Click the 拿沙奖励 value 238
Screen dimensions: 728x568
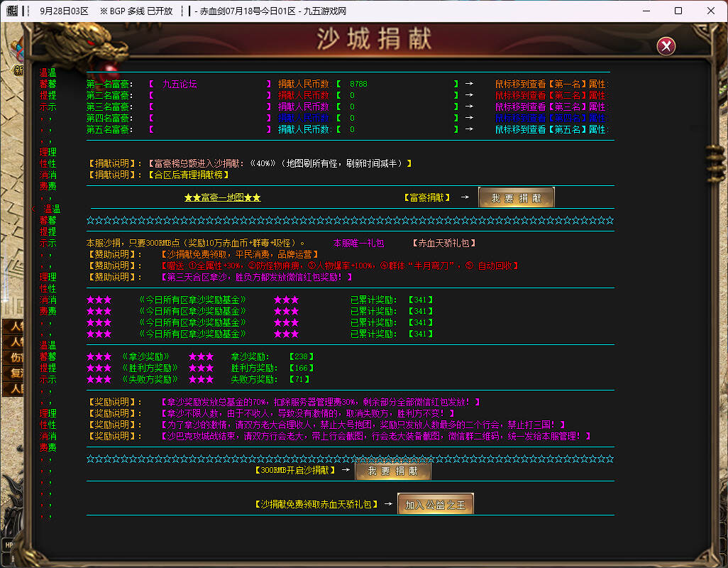coord(302,356)
